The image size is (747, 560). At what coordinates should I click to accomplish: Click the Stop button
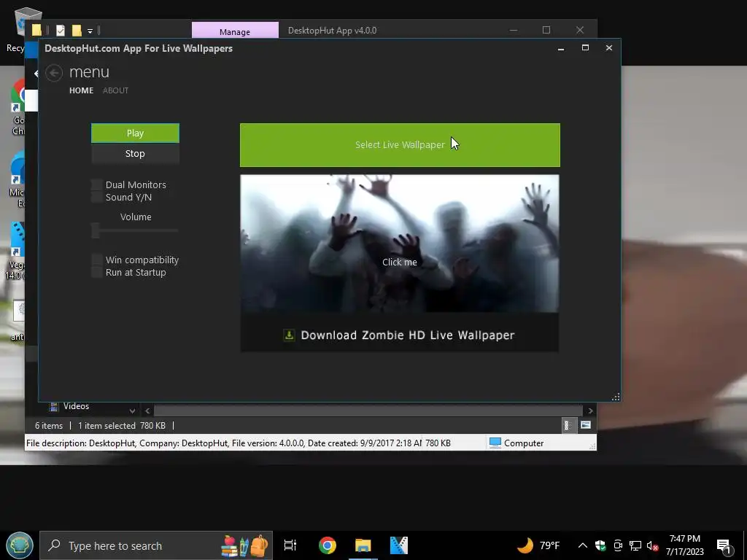point(135,153)
